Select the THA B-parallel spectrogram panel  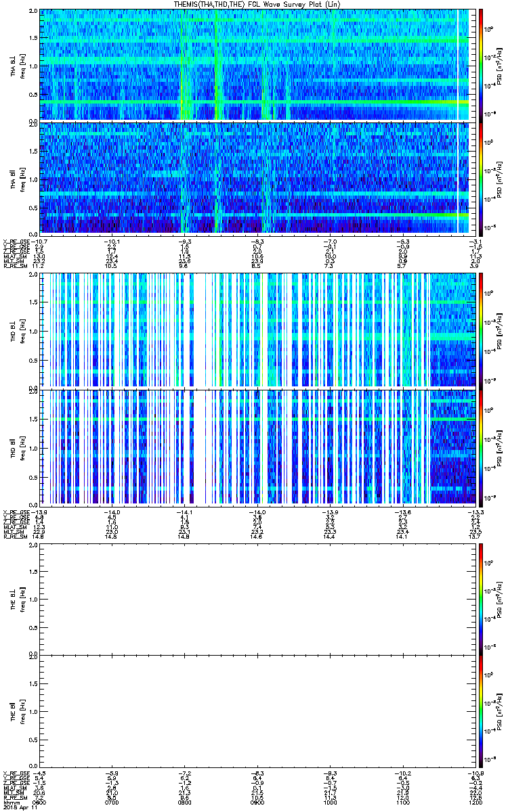coord(255,177)
